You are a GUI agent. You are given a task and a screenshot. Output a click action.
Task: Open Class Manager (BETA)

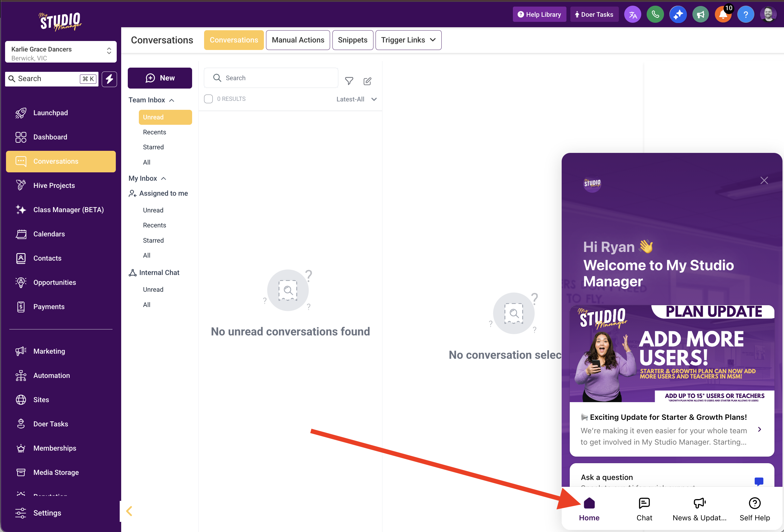(x=61, y=210)
